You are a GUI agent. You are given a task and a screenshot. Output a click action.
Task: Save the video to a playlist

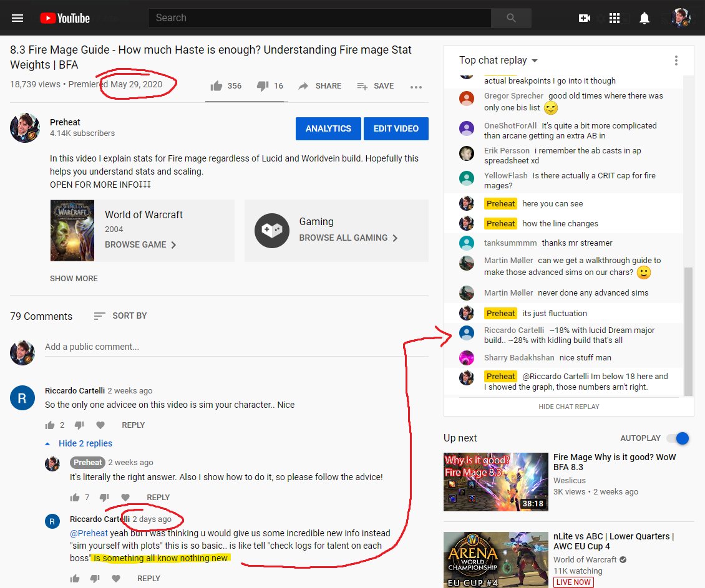tap(376, 86)
